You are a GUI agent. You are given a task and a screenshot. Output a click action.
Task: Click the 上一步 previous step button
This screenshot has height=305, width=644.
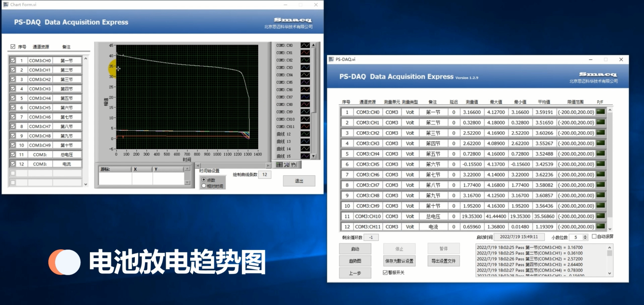[355, 273]
